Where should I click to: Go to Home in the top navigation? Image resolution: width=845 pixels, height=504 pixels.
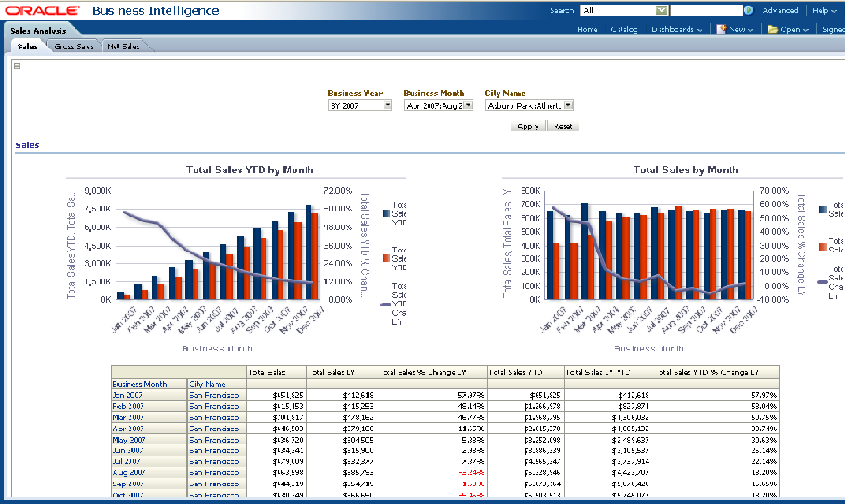click(587, 29)
